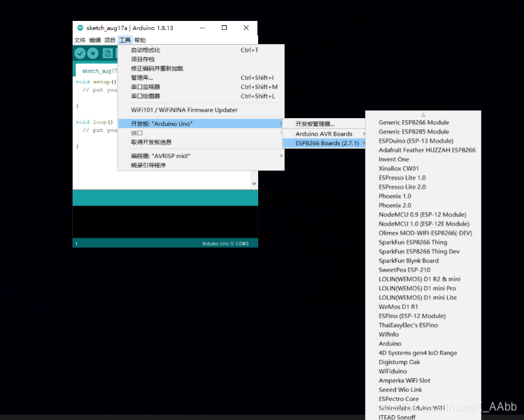Screen dimensions: 524x420
Task: Choose Invent One board
Action: point(423,159)
